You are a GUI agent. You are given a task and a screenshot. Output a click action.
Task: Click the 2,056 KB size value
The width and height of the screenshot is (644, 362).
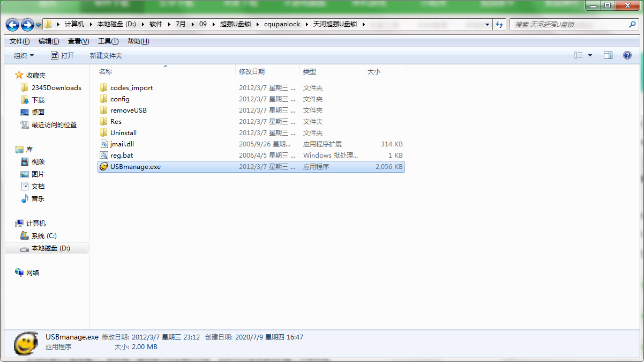pyautogui.click(x=389, y=167)
